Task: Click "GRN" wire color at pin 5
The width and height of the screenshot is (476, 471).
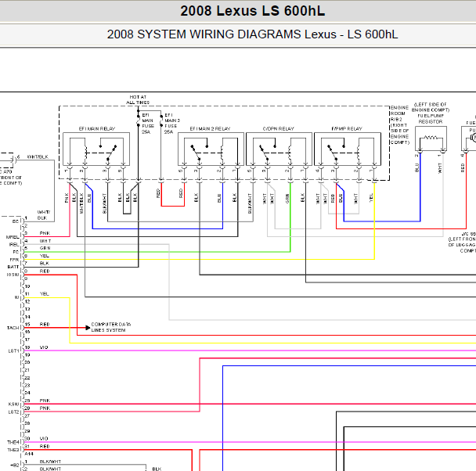Action: coord(45,248)
